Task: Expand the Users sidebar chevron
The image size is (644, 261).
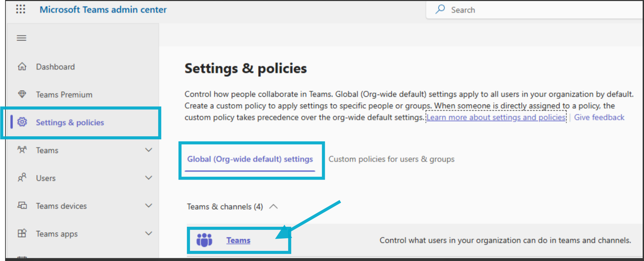Action: (149, 178)
